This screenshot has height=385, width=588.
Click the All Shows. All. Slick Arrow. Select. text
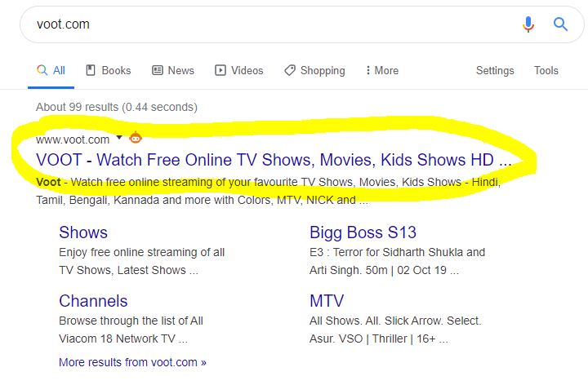[x=395, y=321]
